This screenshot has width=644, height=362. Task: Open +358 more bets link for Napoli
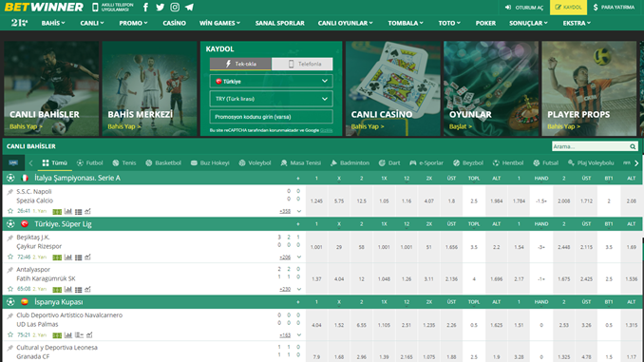285,211
